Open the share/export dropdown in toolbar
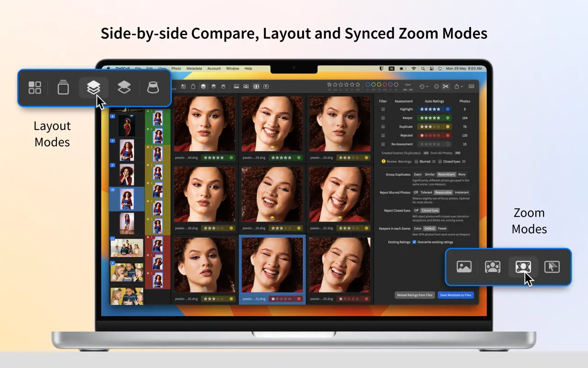Viewport: 588px width, 368px height. 458,87
